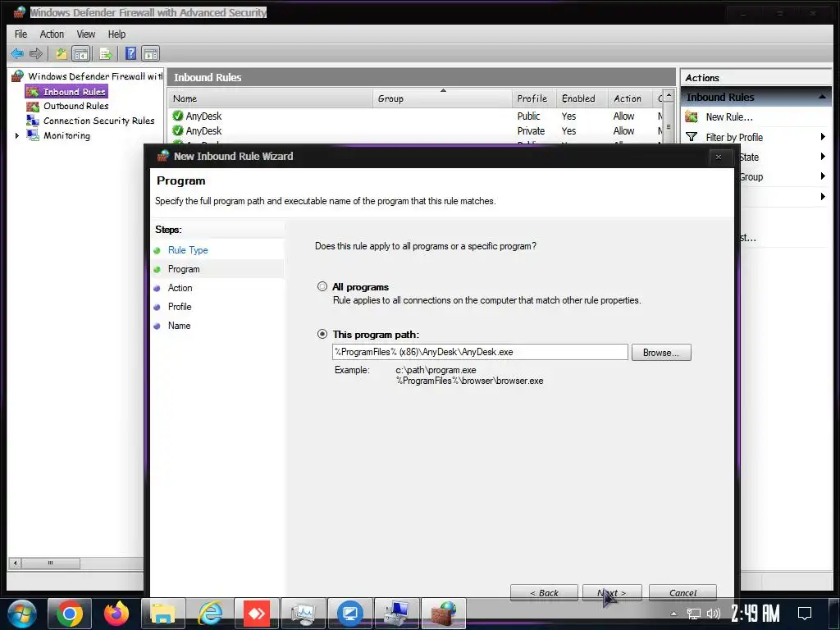Click the Name step in the wizard
840x630 pixels.
tap(179, 325)
